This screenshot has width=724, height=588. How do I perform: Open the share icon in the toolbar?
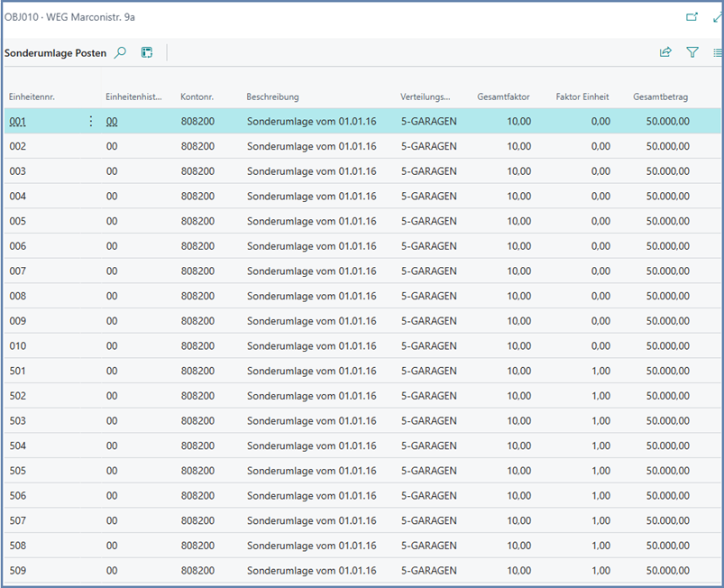[665, 53]
